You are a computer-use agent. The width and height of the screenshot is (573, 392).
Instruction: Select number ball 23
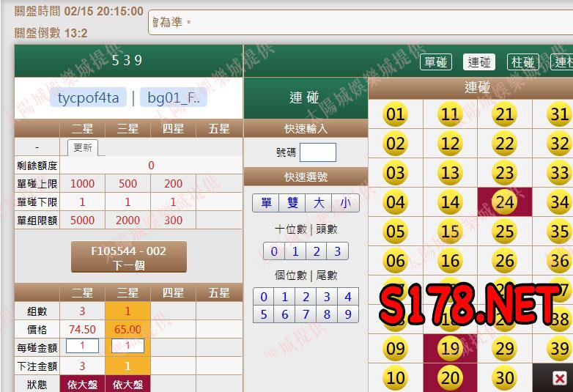point(505,173)
